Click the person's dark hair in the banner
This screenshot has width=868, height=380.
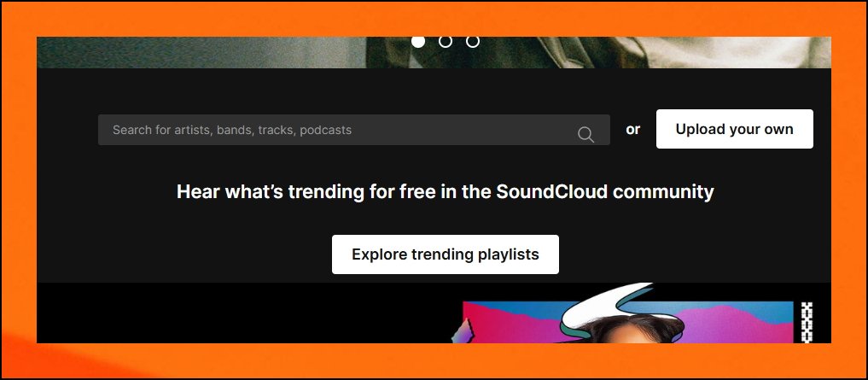(632, 330)
